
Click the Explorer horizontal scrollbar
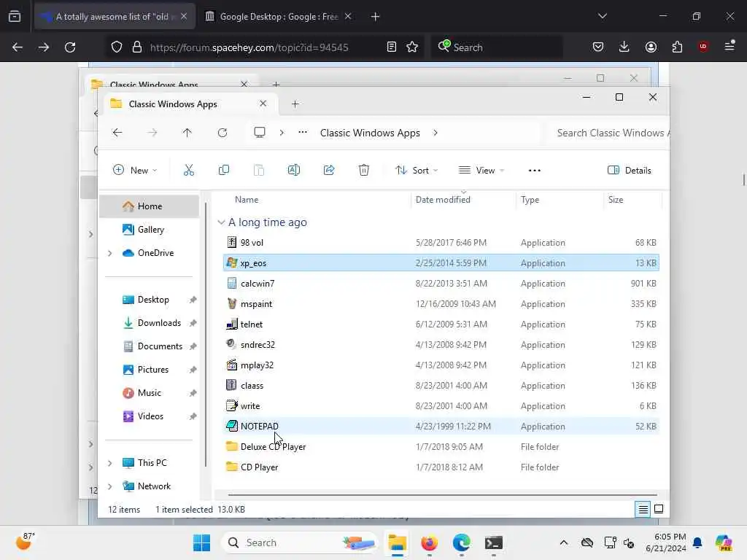coord(442,495)
